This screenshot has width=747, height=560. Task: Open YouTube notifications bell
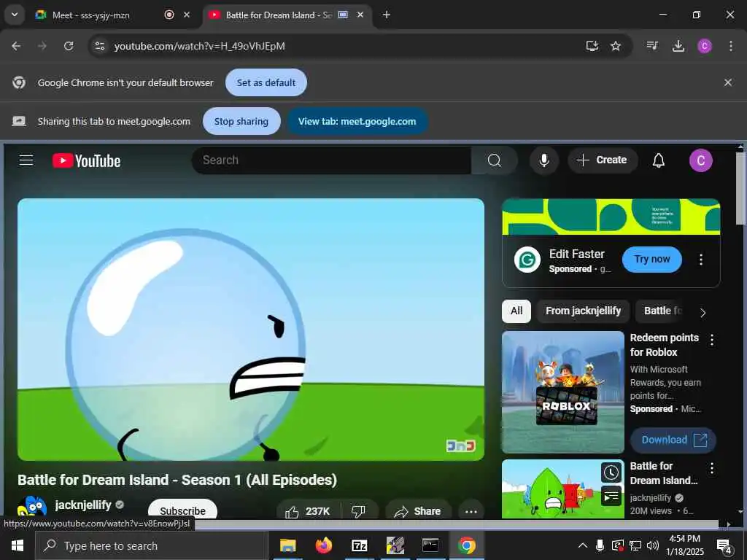659,160
